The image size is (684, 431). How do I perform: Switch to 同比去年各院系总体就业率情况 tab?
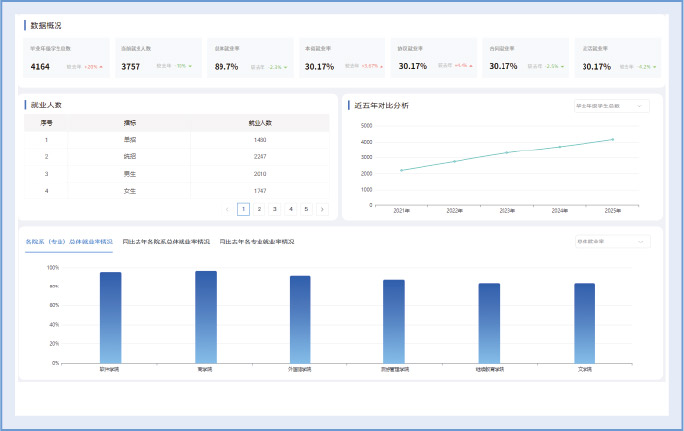[x=168, y=242]
